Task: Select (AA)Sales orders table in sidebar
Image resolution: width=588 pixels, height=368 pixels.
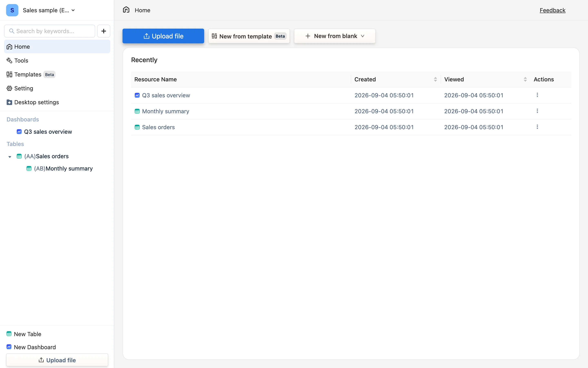Action: pos(46,156)
